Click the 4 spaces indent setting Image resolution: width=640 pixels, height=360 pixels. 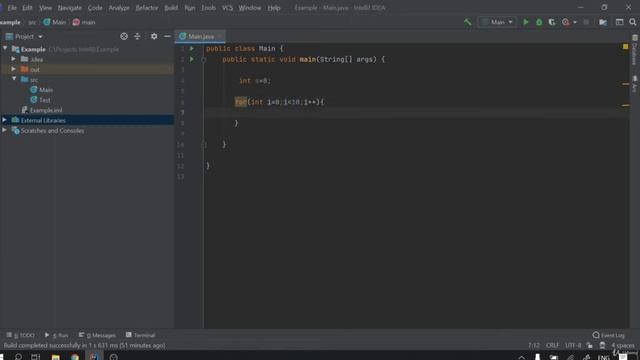pos(622,345)
